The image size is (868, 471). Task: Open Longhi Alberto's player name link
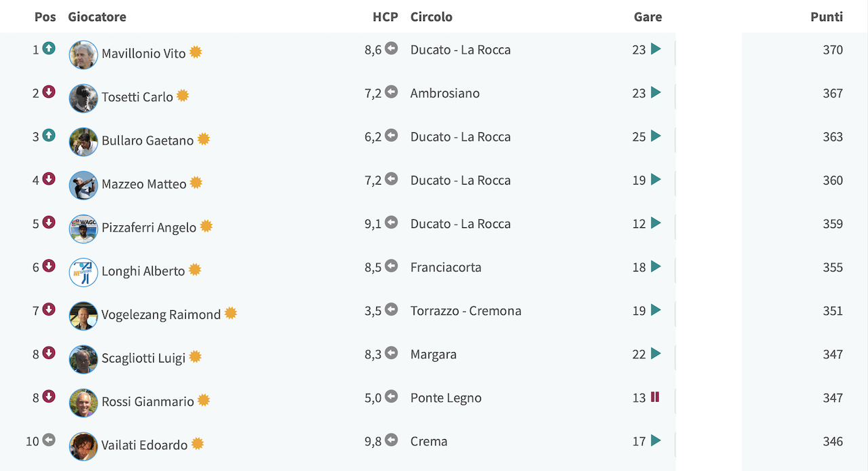(x=143, y=271)
